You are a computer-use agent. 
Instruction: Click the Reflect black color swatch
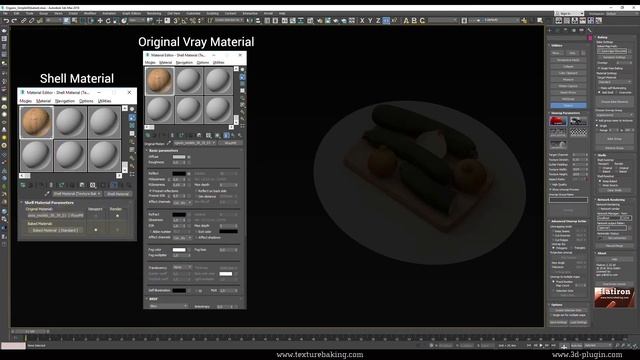coord(179,173)
